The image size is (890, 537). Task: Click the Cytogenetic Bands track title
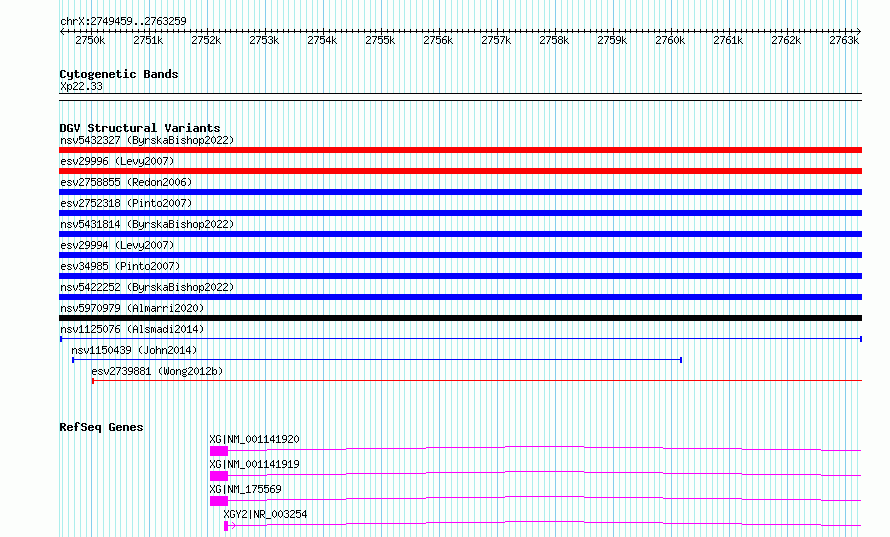119,74
